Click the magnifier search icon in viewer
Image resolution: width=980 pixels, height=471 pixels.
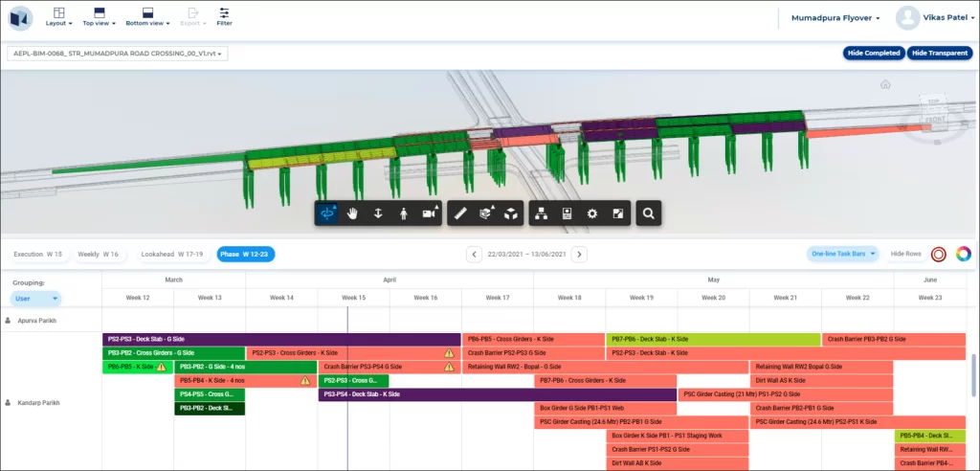[648, 213]
